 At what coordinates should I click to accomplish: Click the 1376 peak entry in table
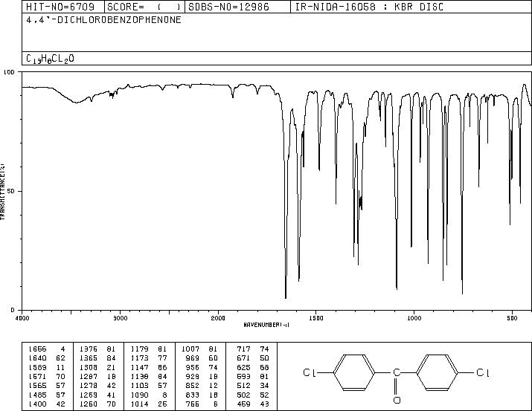[98, 349]
